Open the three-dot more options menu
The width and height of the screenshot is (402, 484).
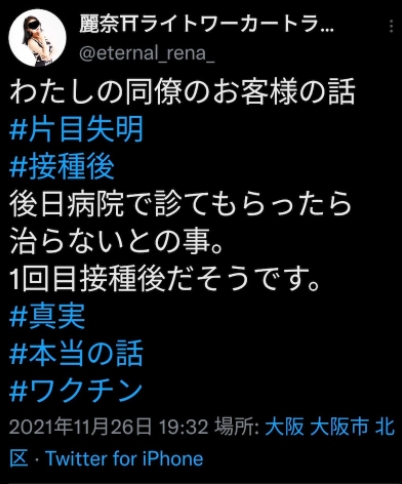[391, 26]
